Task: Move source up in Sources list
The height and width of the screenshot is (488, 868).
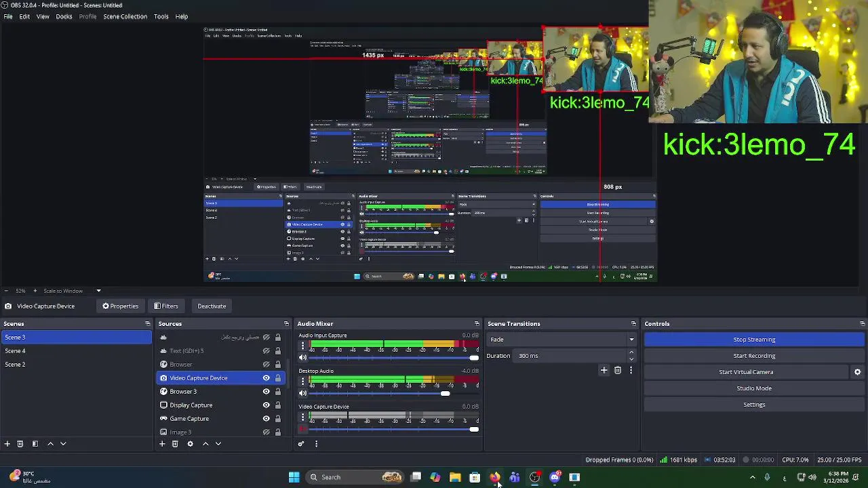Action: 205,444
